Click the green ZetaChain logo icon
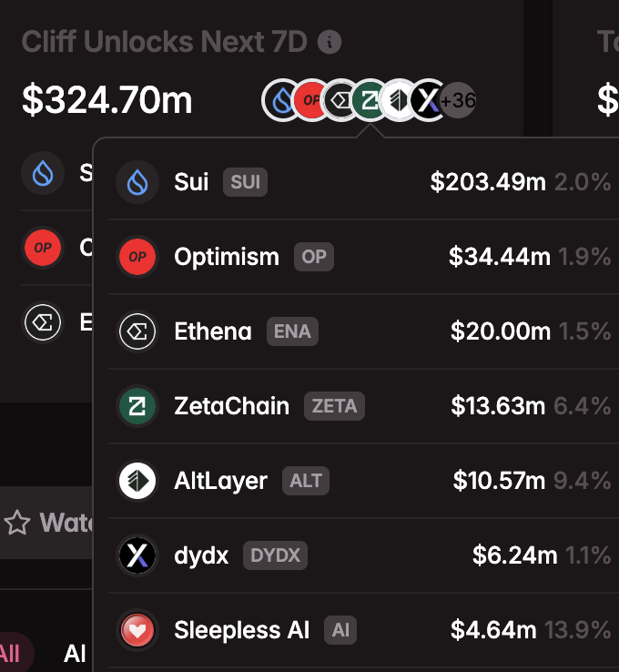619x672 pixels. pyautogui.click(x=137, y=406)
